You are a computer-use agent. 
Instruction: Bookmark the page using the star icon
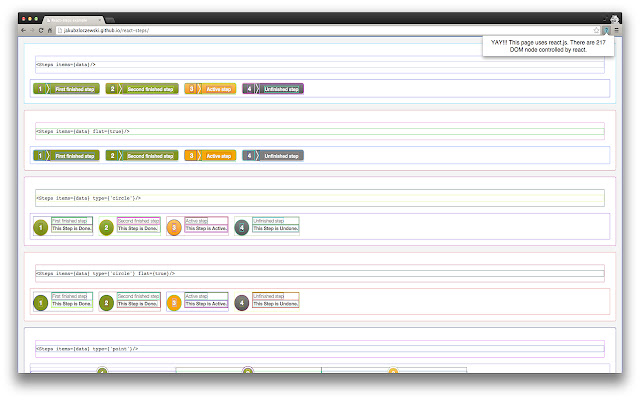(596, 30)
